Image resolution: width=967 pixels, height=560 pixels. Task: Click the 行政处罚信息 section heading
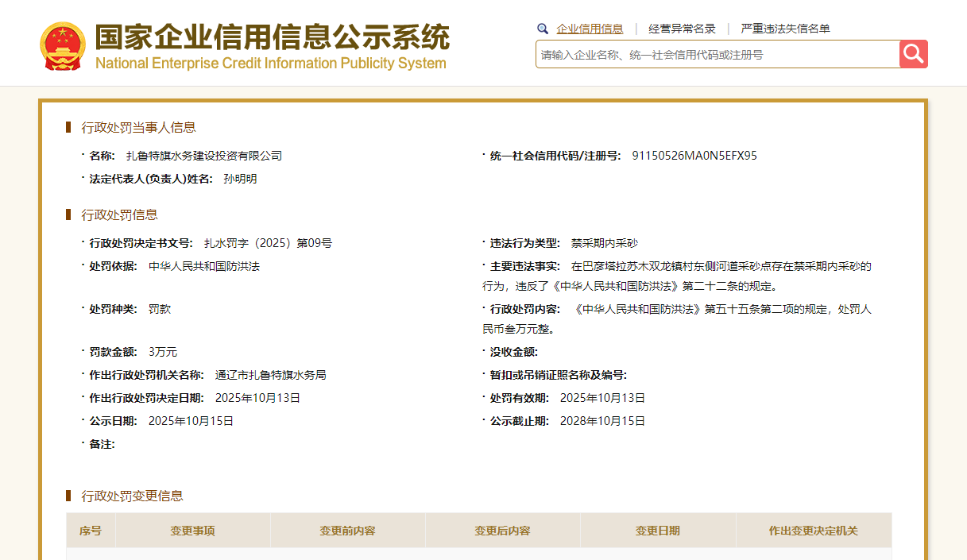pos(119,214)
